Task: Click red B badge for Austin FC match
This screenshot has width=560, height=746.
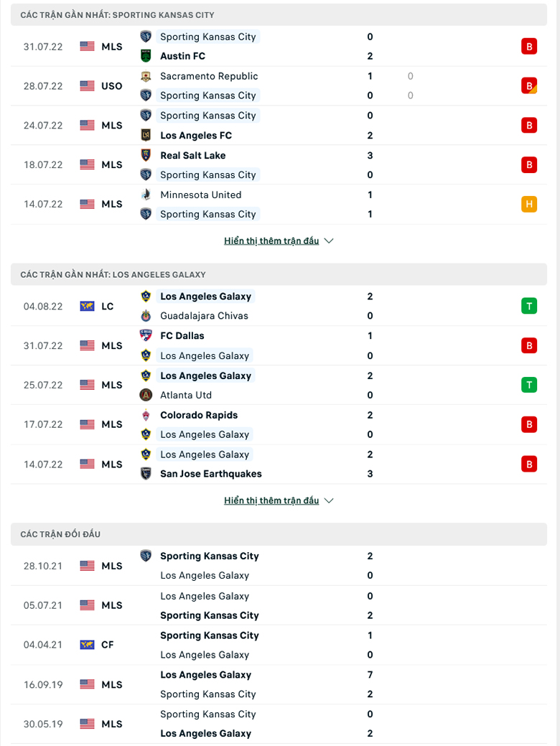Action: coord(529,47)
